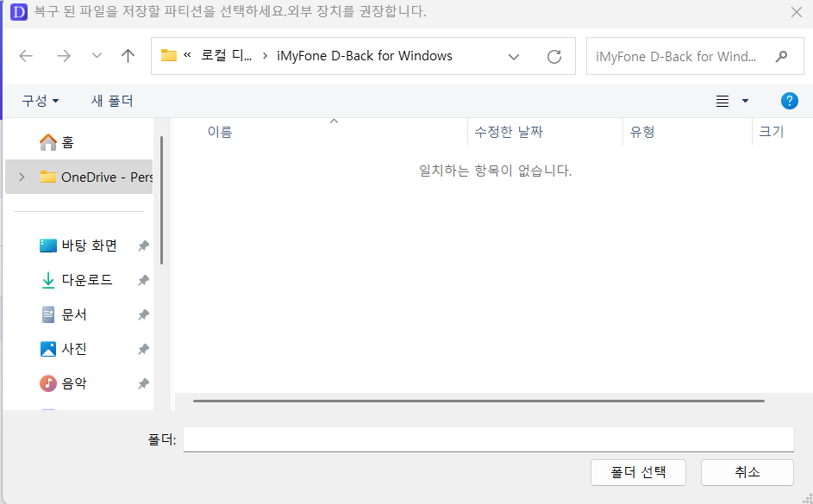Click the navigation pane vertical scrollbar

[162, 200]
